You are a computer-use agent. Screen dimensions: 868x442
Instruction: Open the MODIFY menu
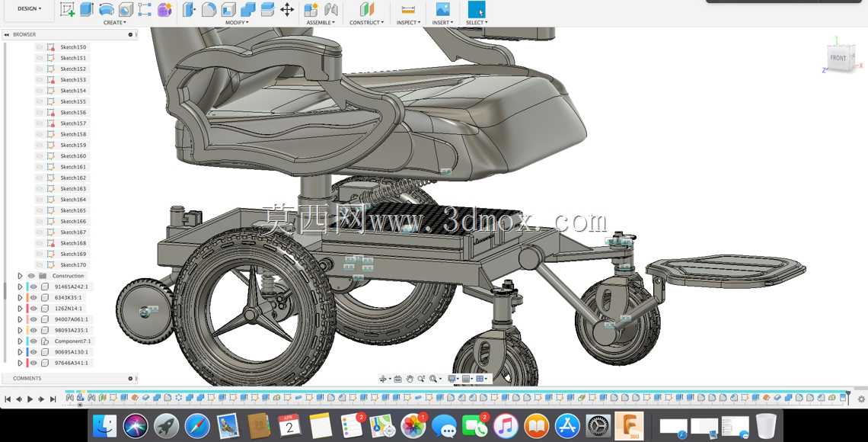[237, 23]
